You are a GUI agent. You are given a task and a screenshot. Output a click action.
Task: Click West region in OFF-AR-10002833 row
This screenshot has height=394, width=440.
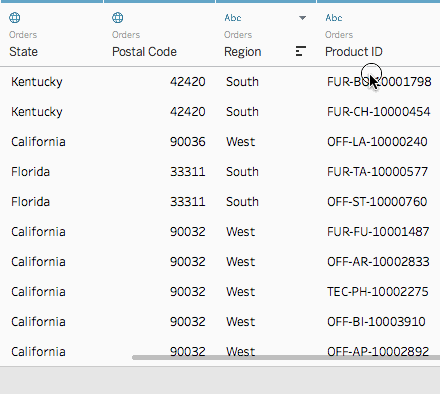pyautogui.click(x=241, y=262)
